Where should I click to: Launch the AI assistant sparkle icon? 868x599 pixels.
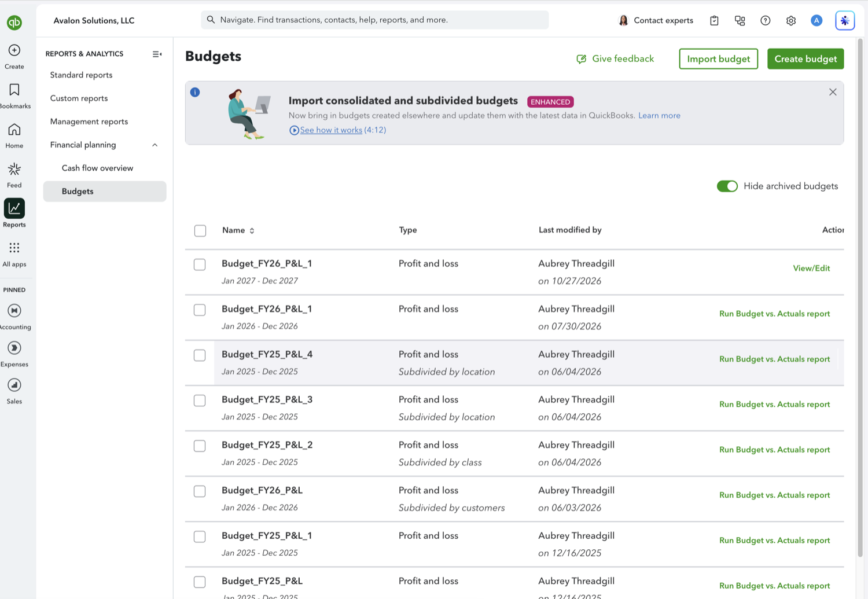845,20
